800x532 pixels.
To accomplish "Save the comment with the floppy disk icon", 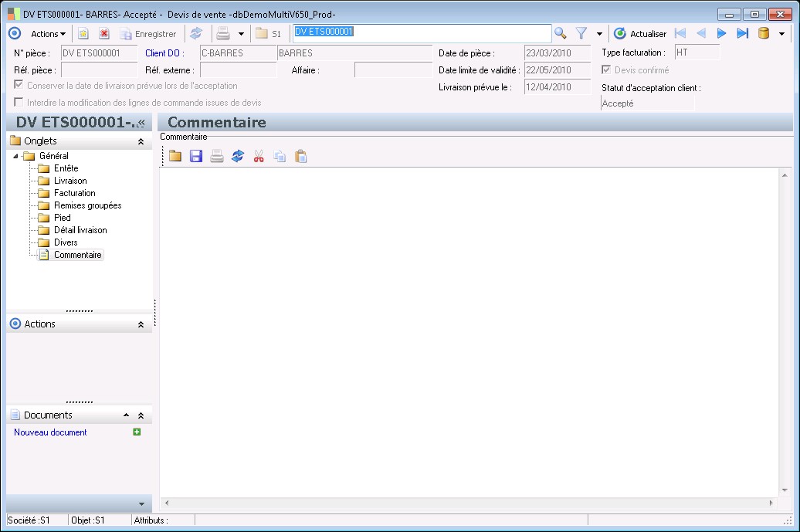I will (196, 156).
